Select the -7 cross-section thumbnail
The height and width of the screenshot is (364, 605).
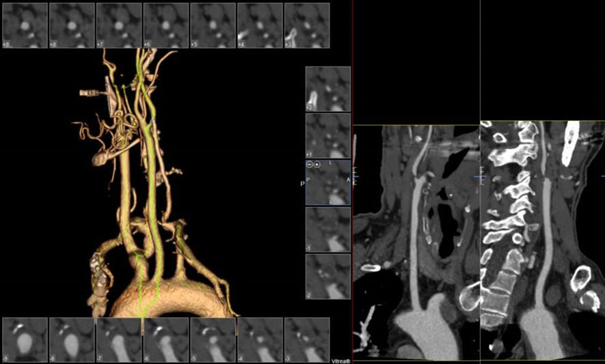pos(119,339)
